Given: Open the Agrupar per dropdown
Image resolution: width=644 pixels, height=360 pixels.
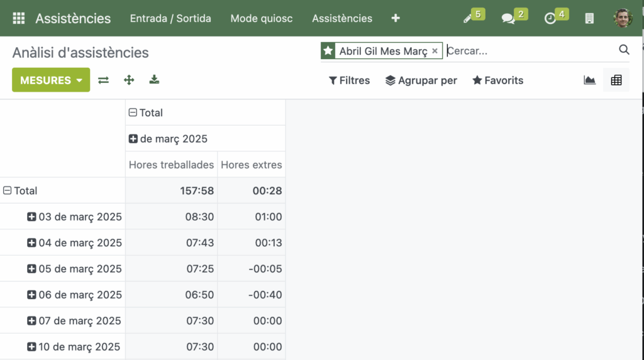Looking at the screenshot, I should tap(421, 80).
